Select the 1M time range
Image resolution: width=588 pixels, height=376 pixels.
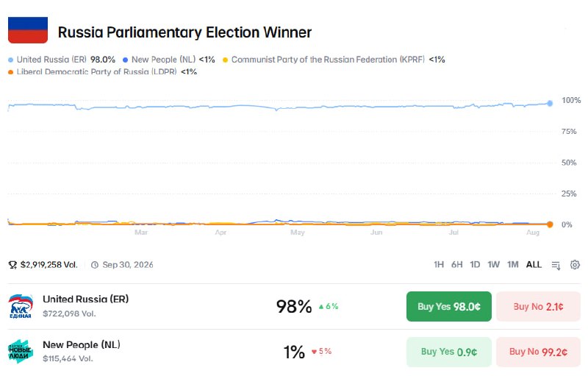tap(512, 265)
